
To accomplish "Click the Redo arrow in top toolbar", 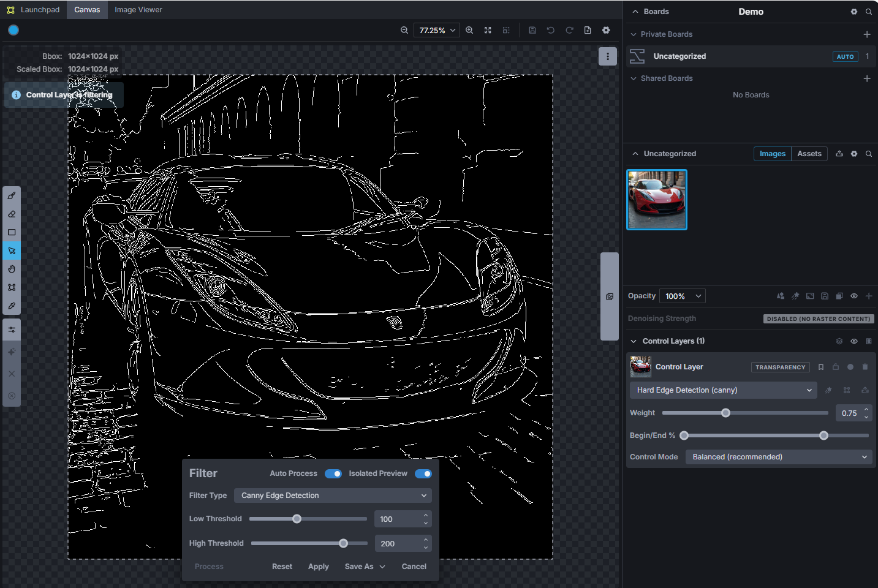I will [x=569, y=30].
